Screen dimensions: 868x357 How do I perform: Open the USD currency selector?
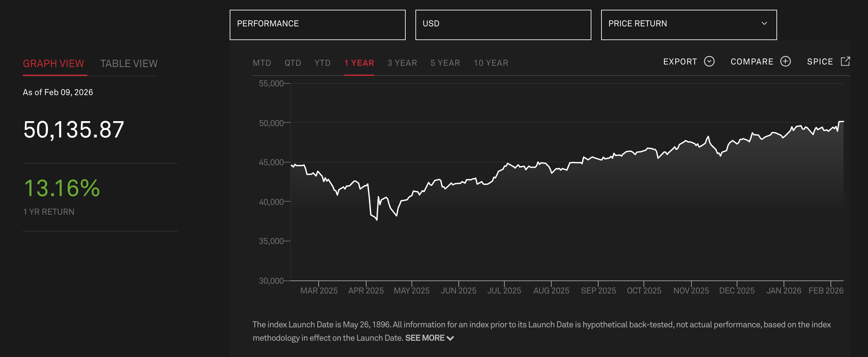[503, 24]
